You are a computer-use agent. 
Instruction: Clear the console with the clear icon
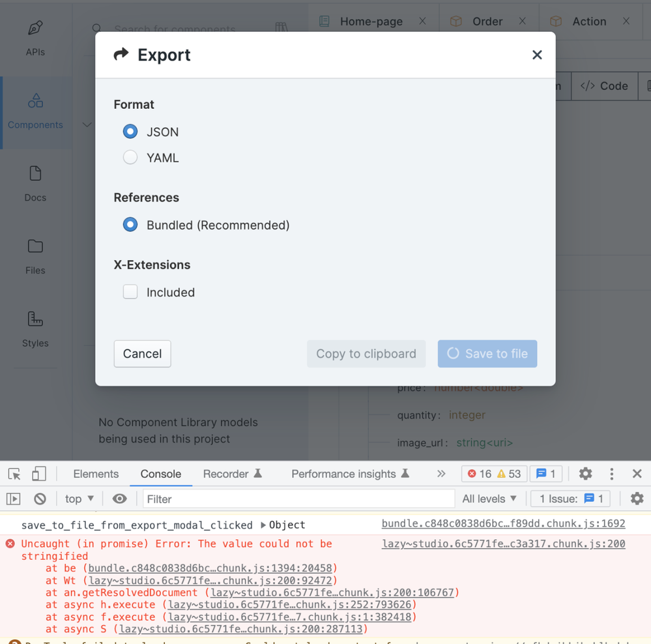tap(40, 499)
